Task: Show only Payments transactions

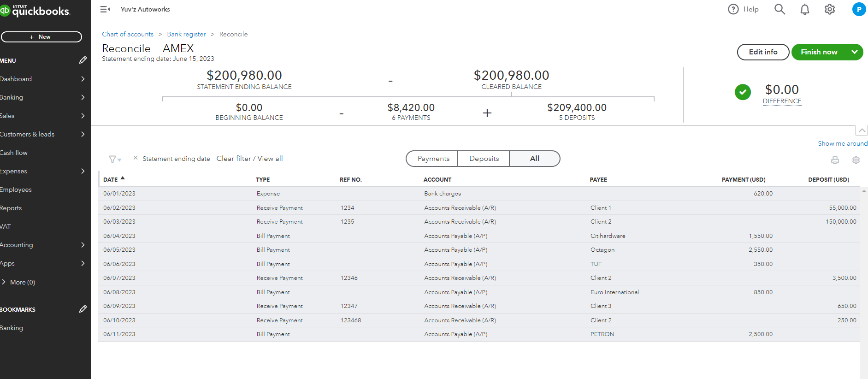Action: coord(433,159)
